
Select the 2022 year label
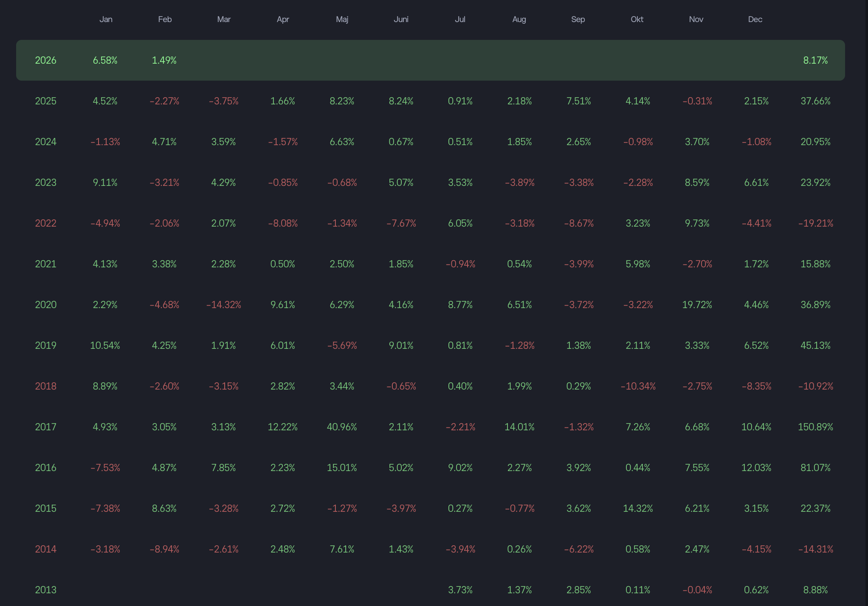tap(45, 223)
